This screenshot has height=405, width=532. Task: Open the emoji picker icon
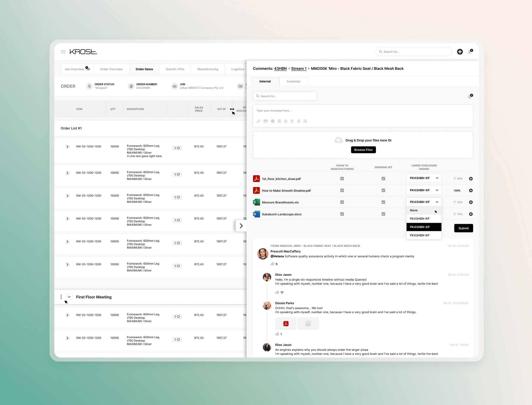272,121
